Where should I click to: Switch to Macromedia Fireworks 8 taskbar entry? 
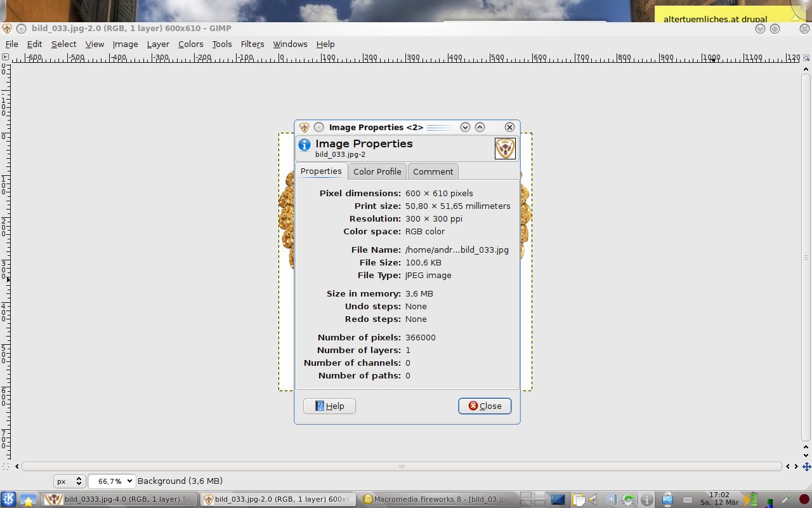(x=436, y=499)
